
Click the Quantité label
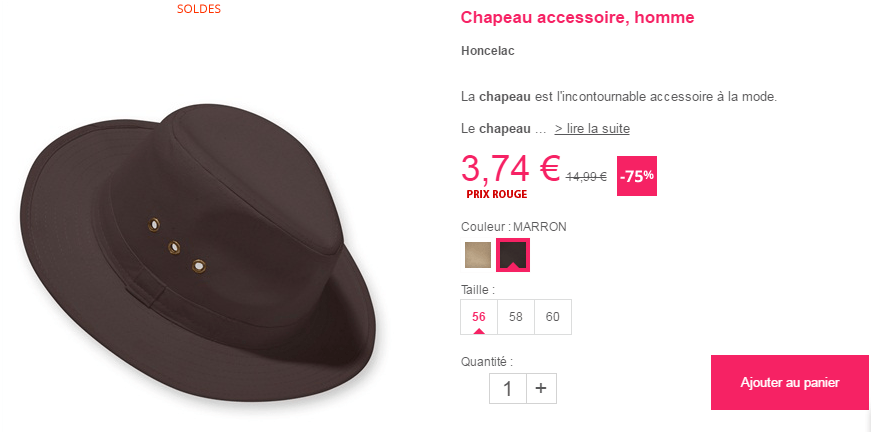tap(487, 362)
